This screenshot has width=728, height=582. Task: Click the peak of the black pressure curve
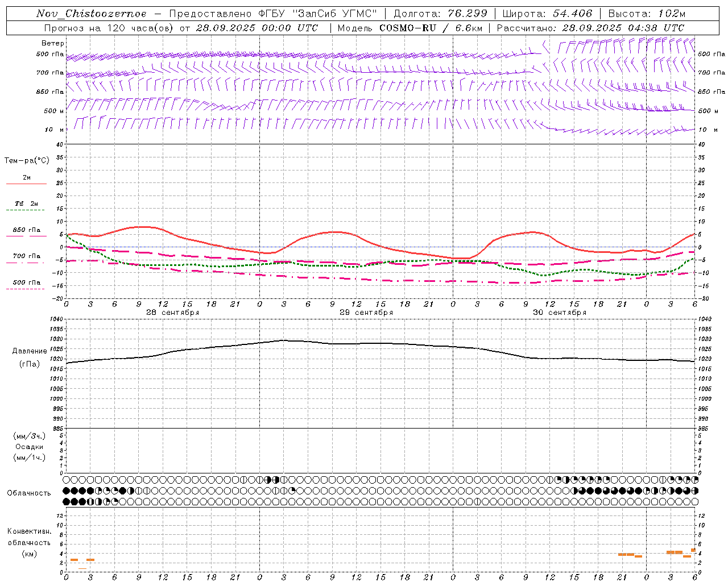(x=284, y=340)
